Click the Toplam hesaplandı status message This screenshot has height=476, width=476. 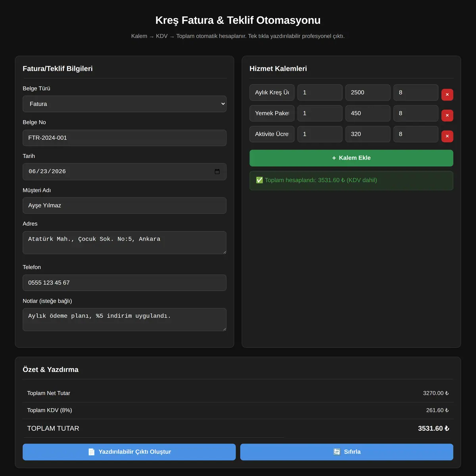point(351,180)
